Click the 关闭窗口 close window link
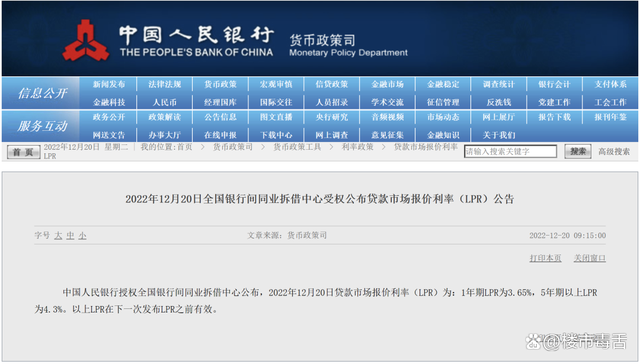Viewport: 640px width, 364px height. point(590,258)
